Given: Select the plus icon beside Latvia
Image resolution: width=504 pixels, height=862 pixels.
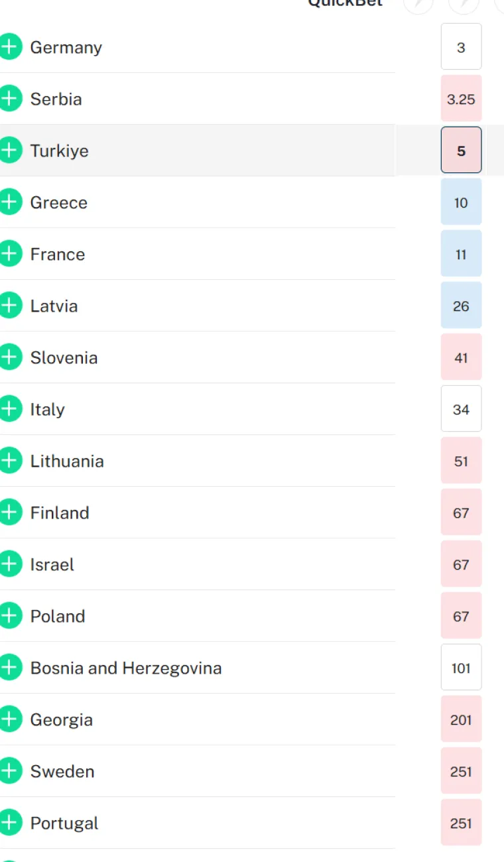Looking at the screenshot, I should click(x=11, y=305).
